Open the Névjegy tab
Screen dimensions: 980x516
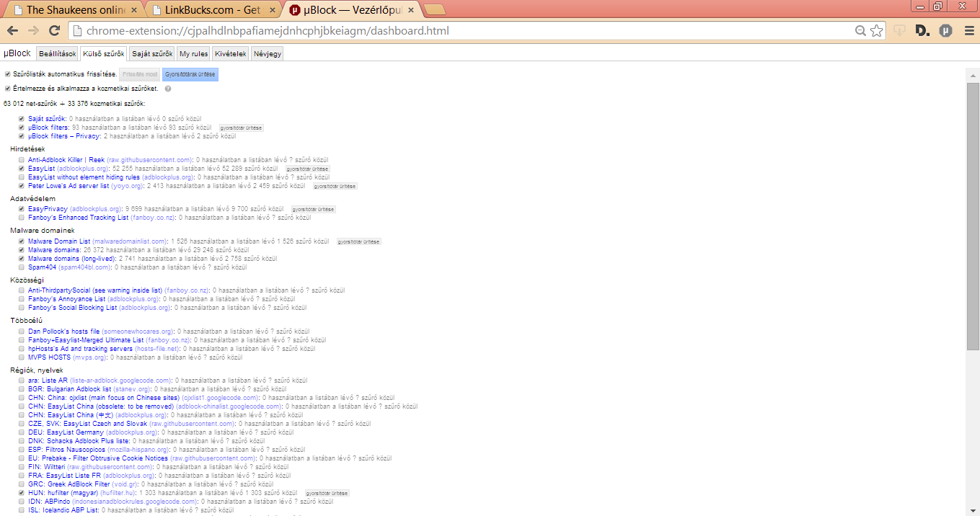pyautogui.click(x=267, y=54)
